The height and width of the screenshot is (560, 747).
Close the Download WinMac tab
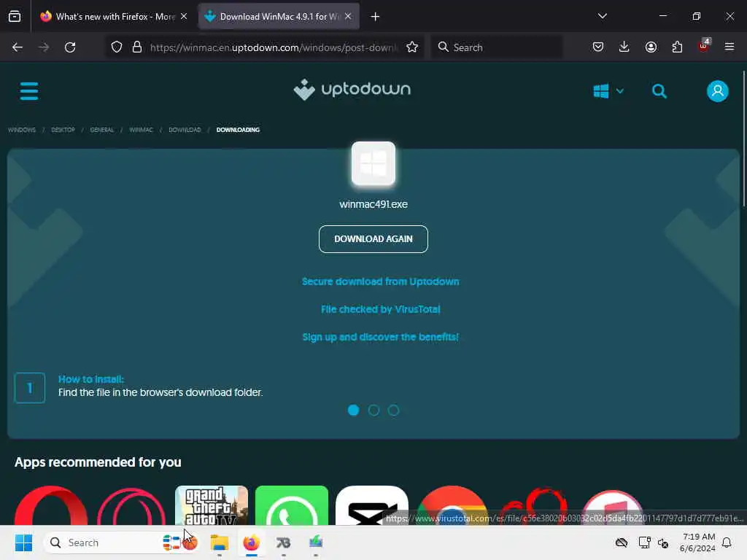348,17
